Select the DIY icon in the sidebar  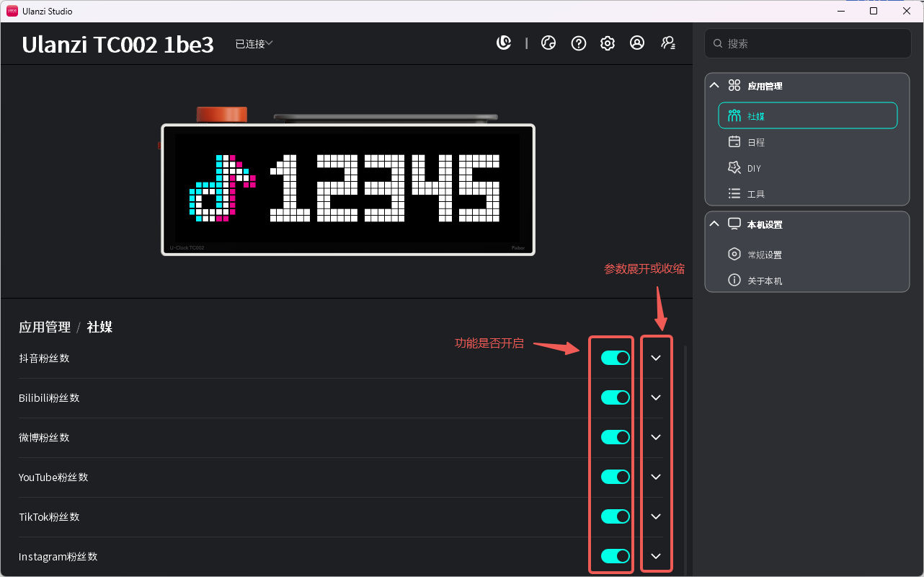[x=734, y=168]
